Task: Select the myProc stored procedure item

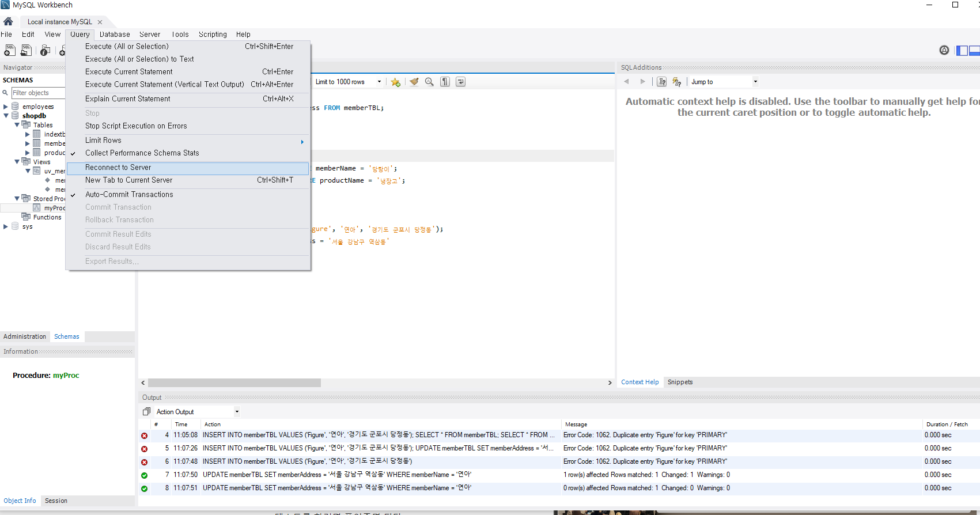Action: (x=55, y=208)
